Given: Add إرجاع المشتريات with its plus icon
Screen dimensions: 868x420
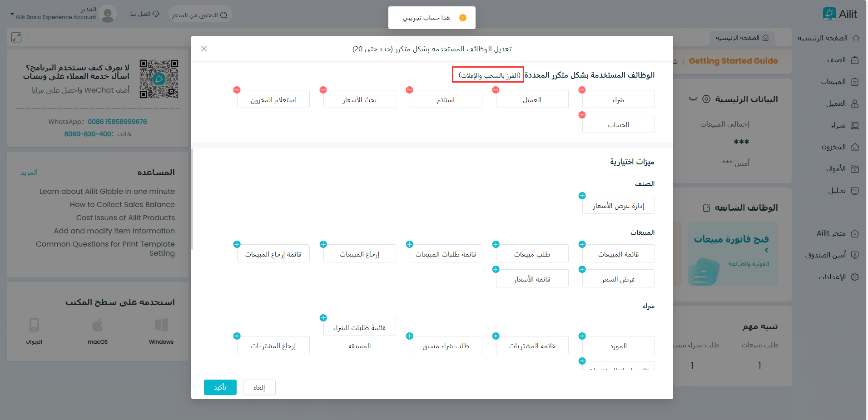Looking at the screenshot, I should coord(237,336).
